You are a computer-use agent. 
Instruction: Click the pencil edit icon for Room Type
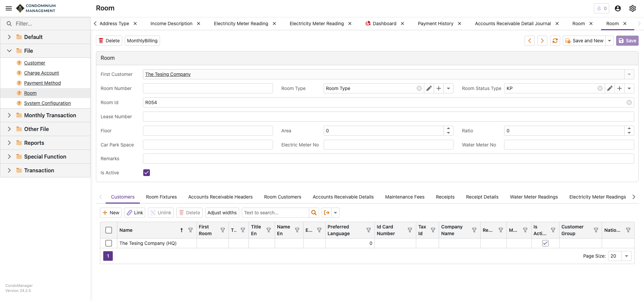click(429, 88)
